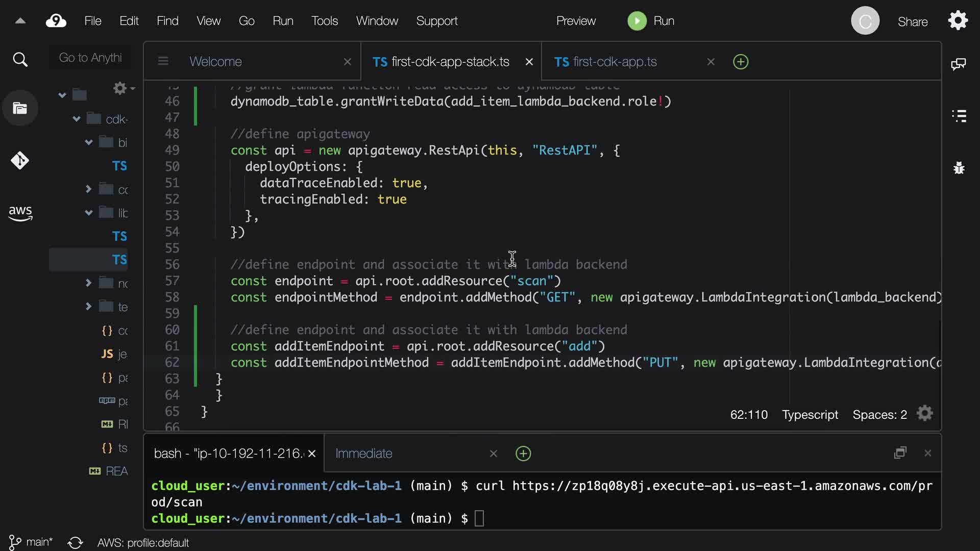Open file tree settings gear dropdown
The image size is (980, 551).
point(123,88)
